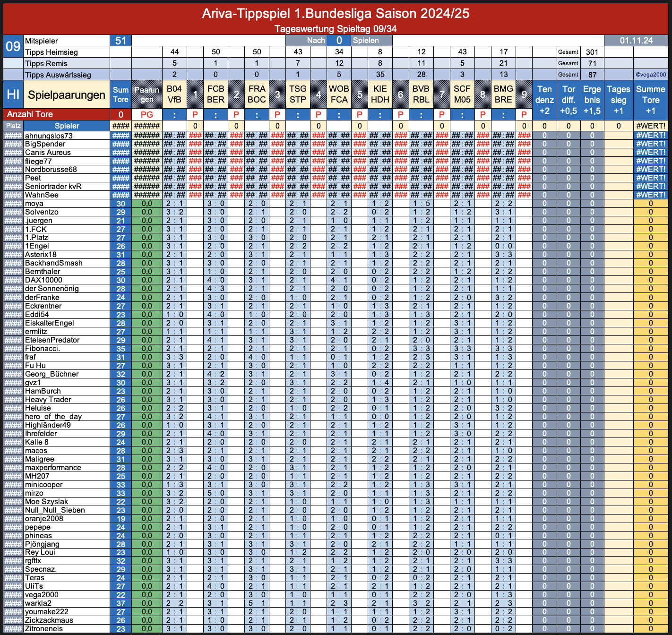Select player name 'Highländer49'
The image size is (672, 635).
[x=48, y=425]
